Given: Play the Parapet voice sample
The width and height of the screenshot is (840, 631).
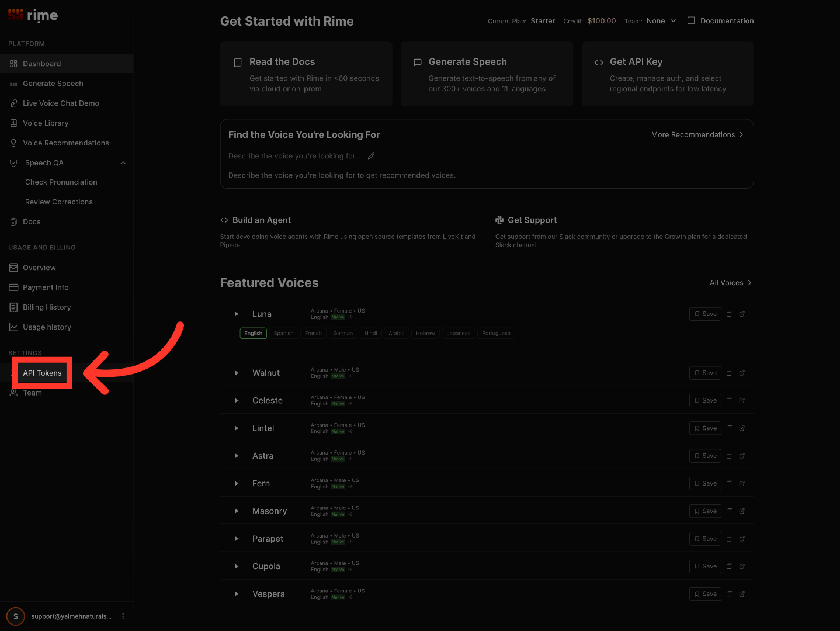Looking at the screenshot, I should click(x=237, y=539).
